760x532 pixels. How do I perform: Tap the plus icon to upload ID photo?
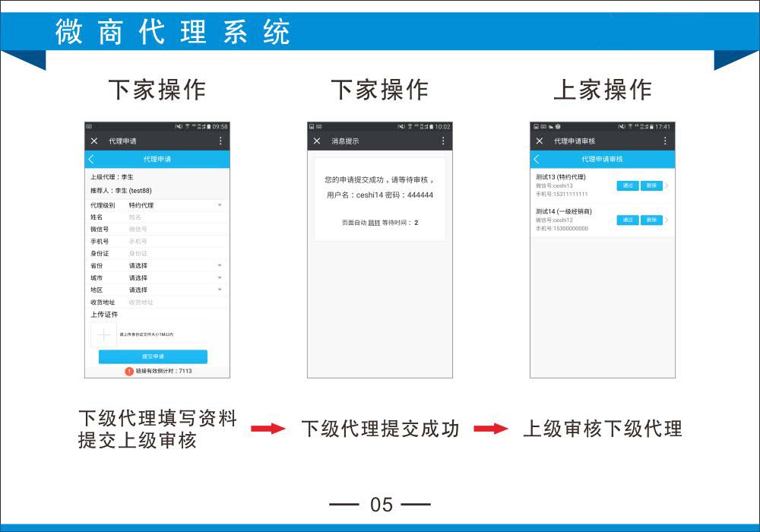point(103,334)
